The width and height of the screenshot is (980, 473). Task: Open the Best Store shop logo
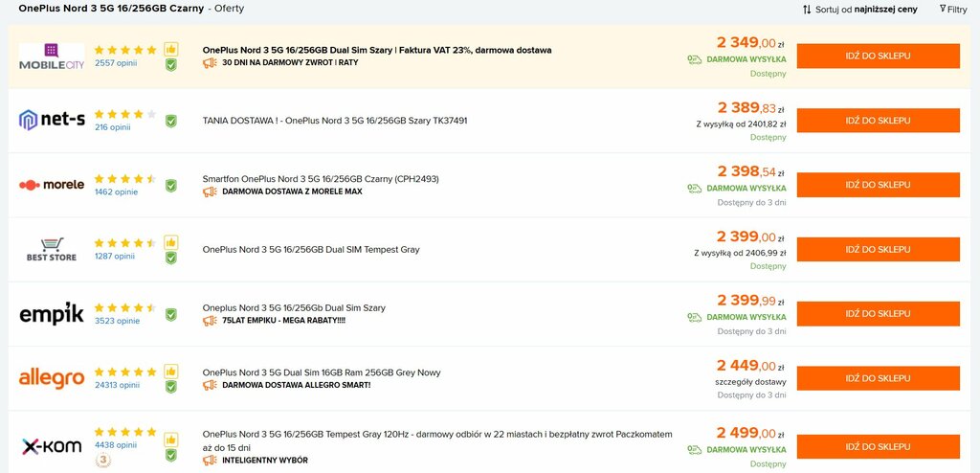pyautogui.click(x=52, y=249)
